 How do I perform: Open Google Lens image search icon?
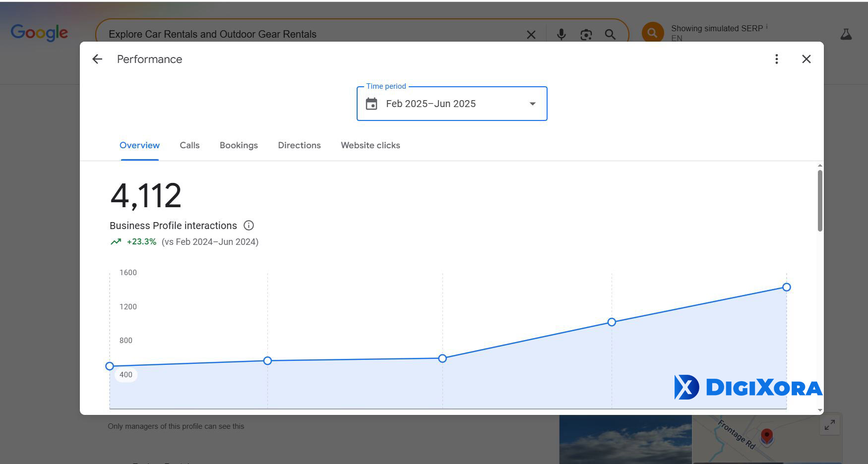(586, 34)
